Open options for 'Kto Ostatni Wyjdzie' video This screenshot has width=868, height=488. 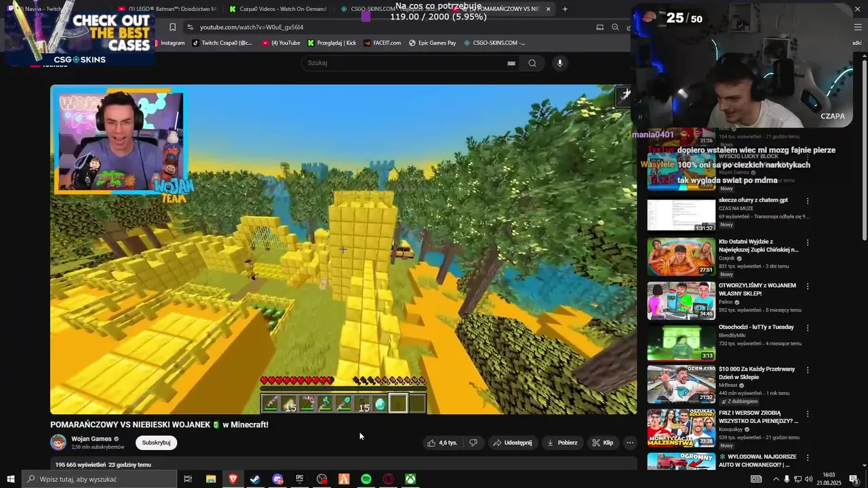[x=808, y=243]
